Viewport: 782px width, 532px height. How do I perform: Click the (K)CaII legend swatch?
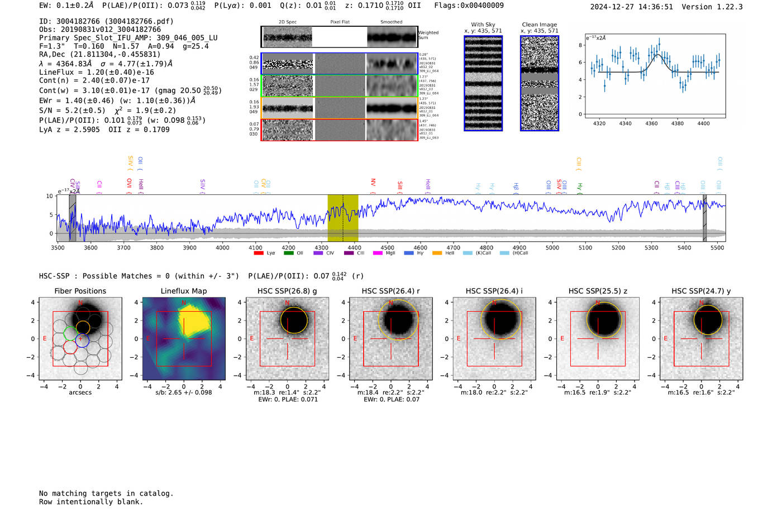pos(468,253)
